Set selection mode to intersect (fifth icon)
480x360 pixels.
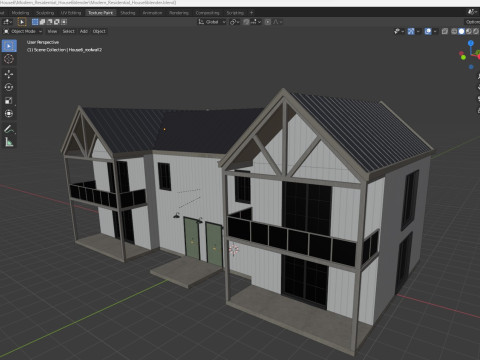pyautogui.click(x=64, y=22)
